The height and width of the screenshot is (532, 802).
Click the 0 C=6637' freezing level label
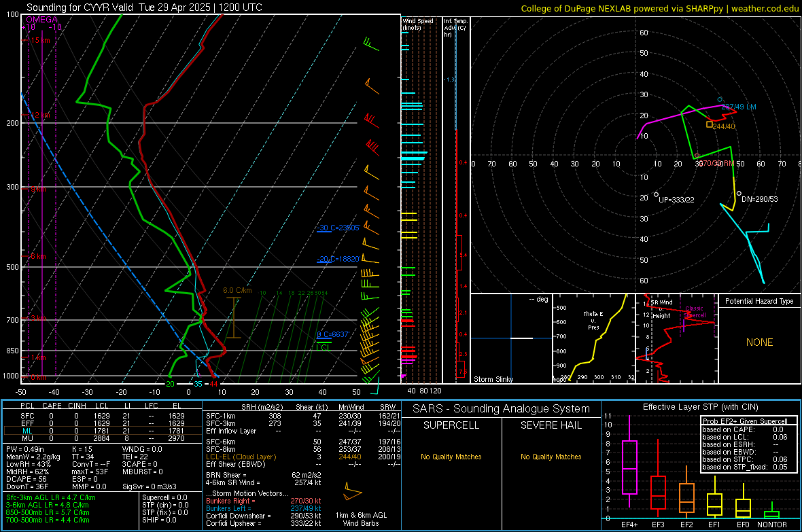tap(333, 334)
